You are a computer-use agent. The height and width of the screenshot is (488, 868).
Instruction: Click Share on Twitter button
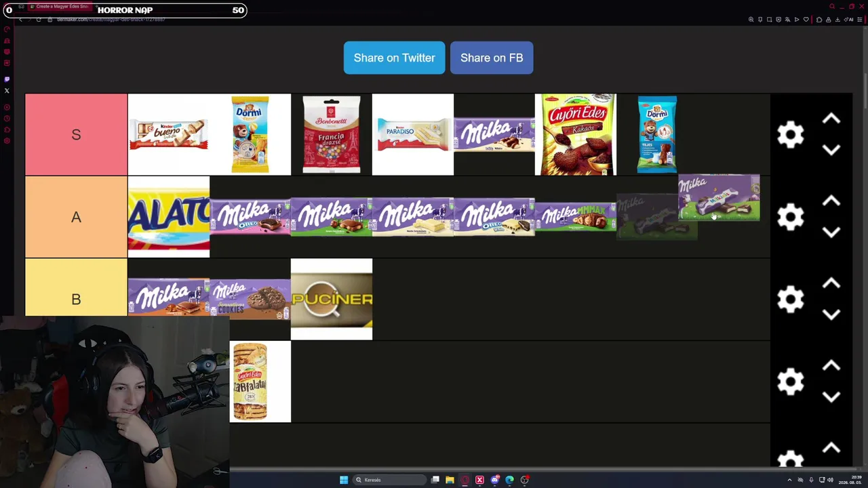[x=394, y=58]
